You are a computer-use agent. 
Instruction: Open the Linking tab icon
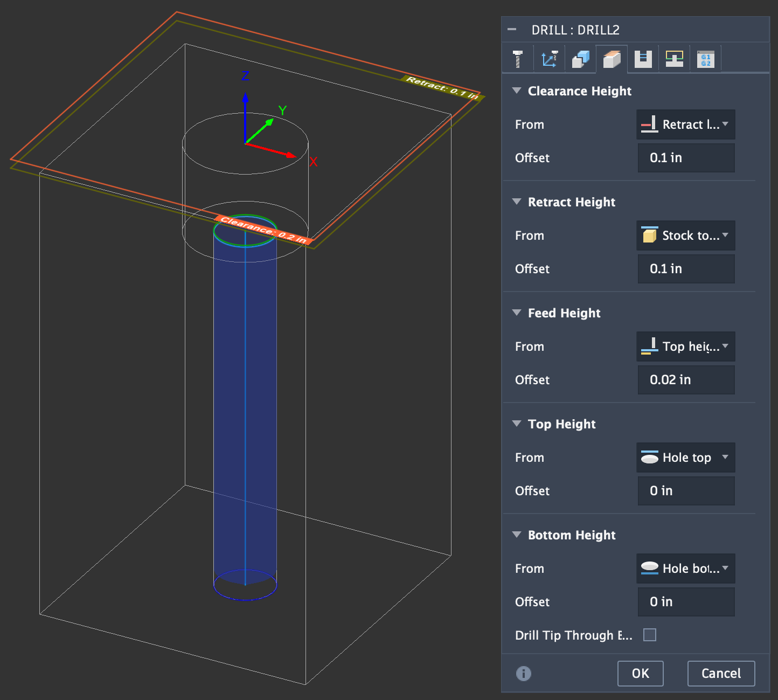674,59
